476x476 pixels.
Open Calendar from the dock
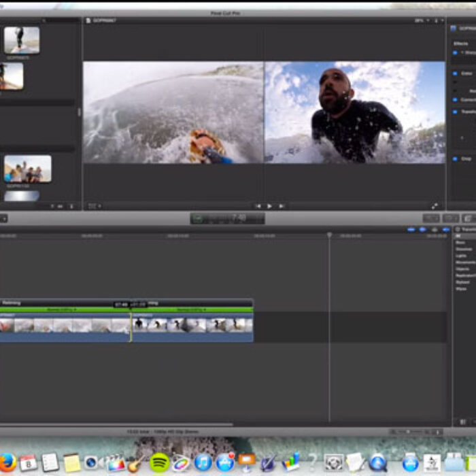[29, 462]
